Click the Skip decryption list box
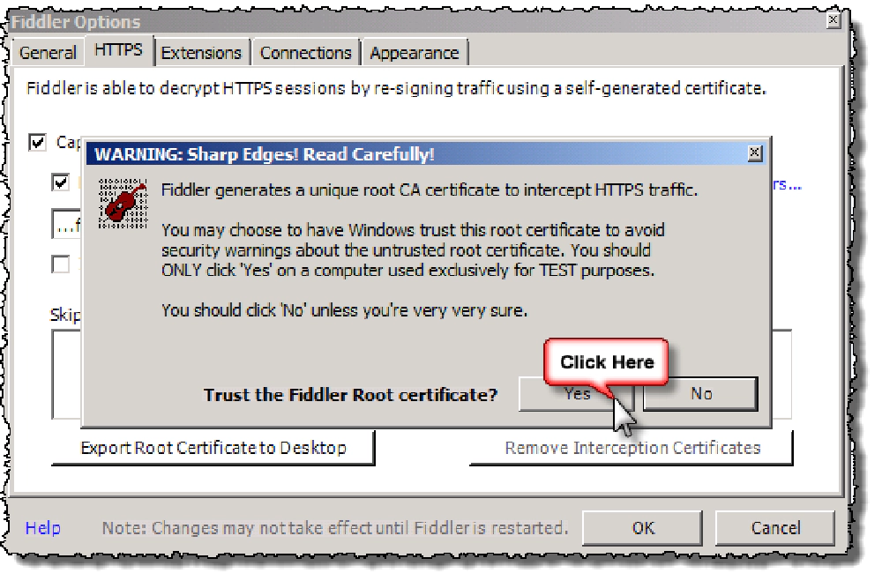The height and width of the screenshot is (588, 882). [422, 375]
